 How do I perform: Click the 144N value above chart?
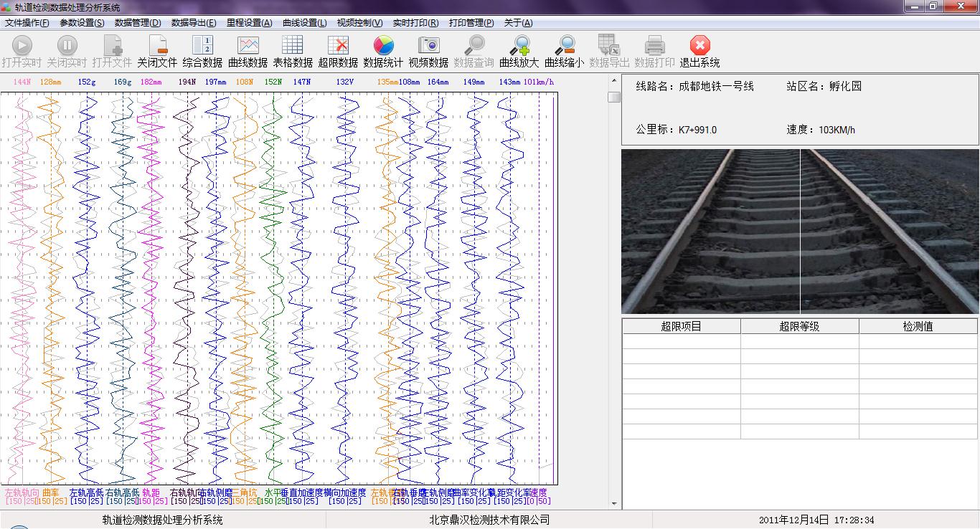[22, 82]
